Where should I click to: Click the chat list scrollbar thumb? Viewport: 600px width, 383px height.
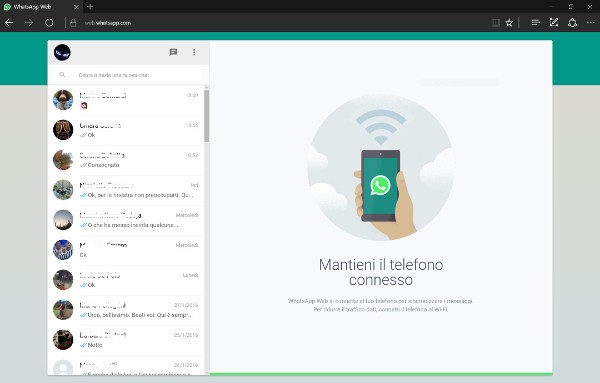point(206,116)
